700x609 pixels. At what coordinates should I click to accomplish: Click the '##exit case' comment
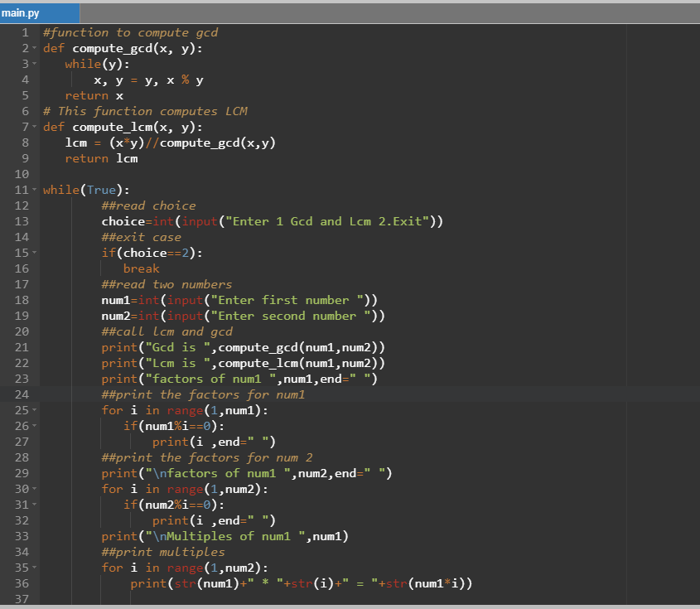coord(142,237)
